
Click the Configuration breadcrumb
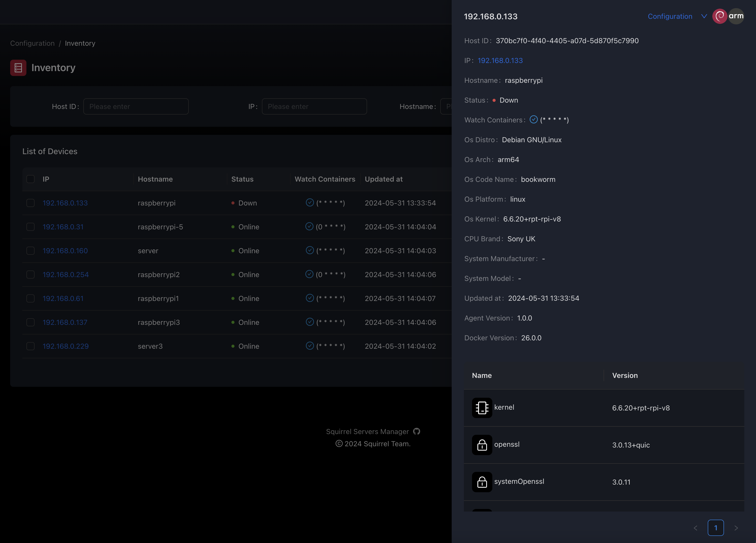32,43
